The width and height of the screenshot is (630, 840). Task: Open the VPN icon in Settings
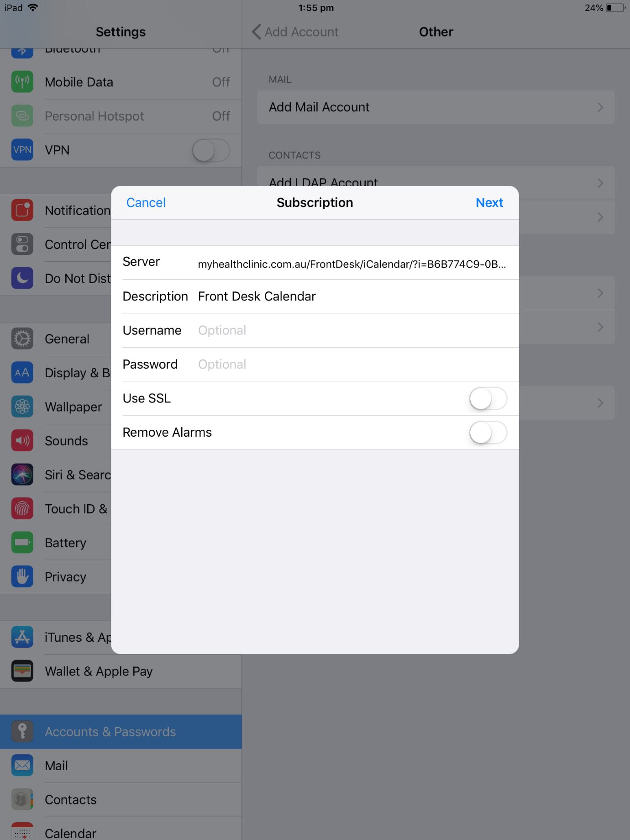click(22, 150)
